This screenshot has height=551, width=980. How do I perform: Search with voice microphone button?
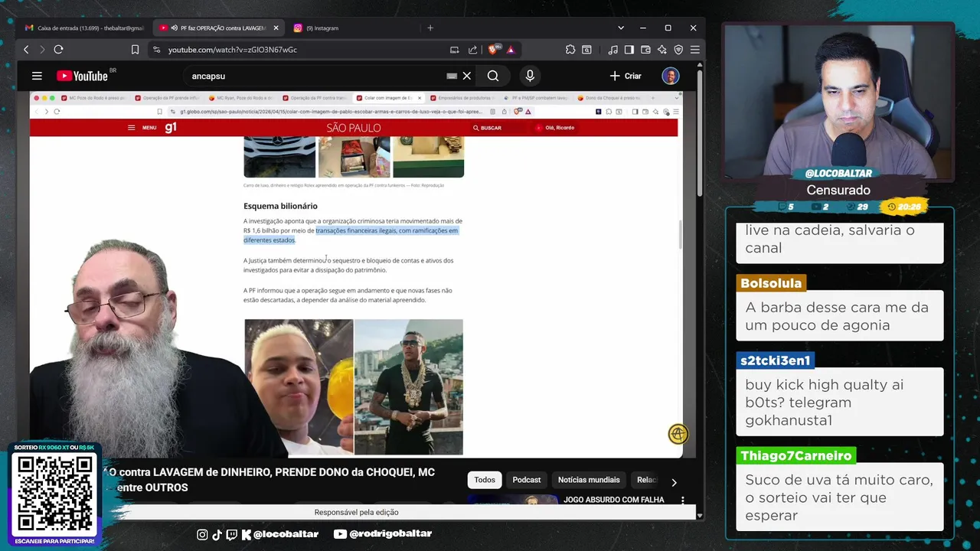(x=530, y=76)
